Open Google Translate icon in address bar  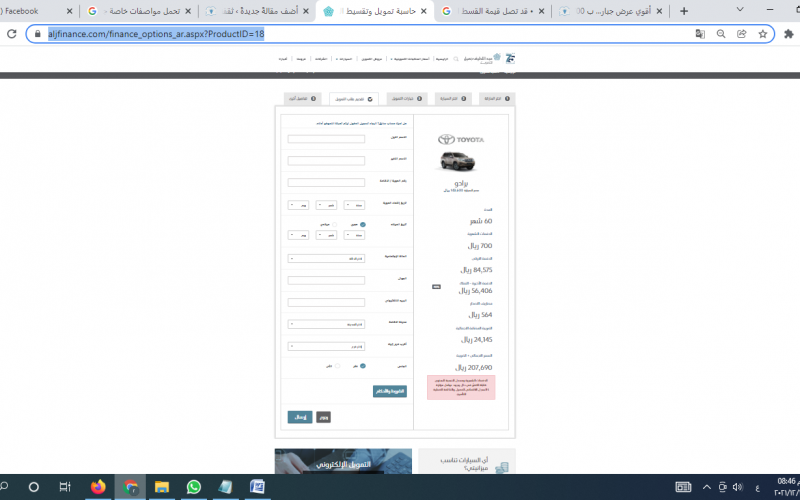[700, 34]
